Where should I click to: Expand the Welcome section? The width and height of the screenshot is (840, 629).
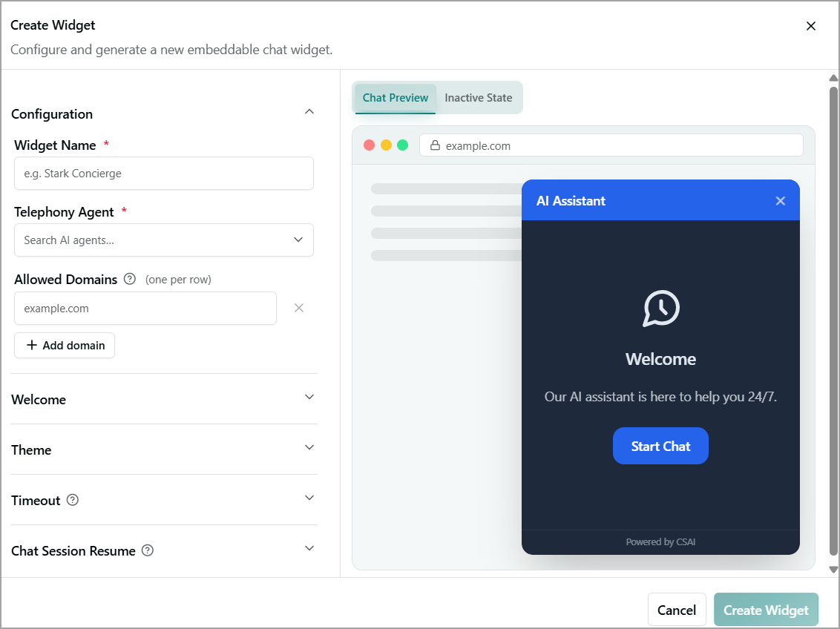point(164,399)
